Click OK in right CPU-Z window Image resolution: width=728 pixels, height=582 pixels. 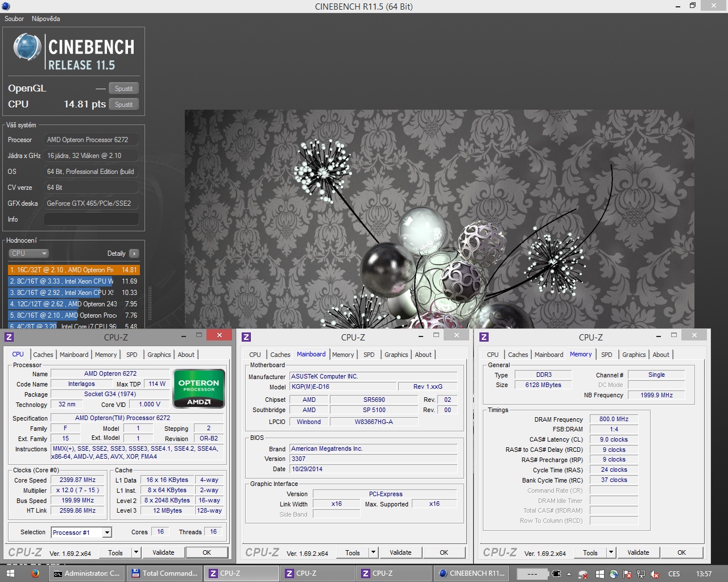click(x=682, y=552)
